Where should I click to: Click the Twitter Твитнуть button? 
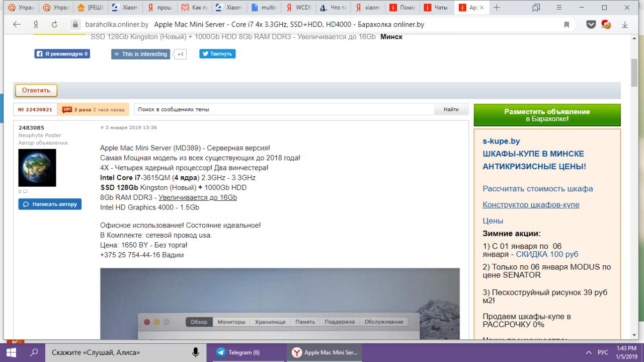(x=217, y=54)
